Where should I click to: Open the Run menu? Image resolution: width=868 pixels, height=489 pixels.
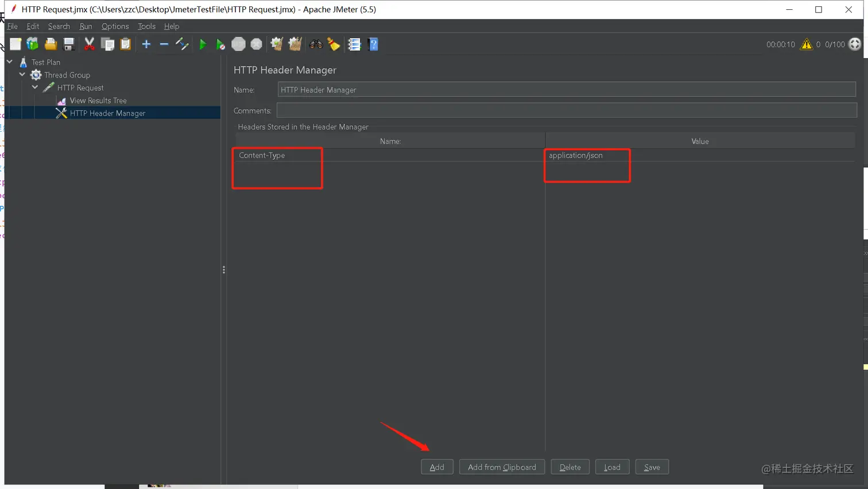(x=86, y=26)
